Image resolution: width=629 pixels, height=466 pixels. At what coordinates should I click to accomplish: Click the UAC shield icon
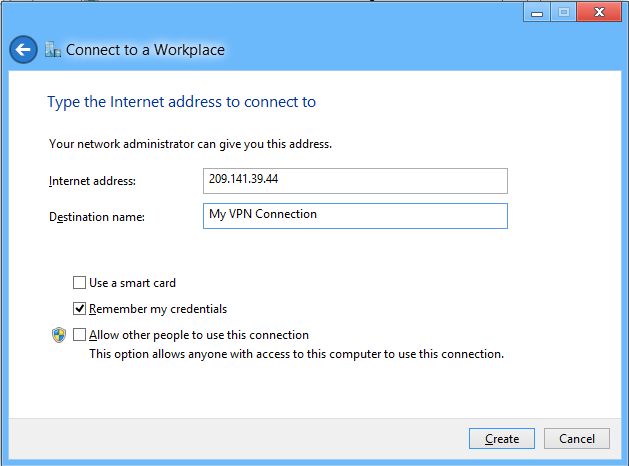[59, 335]
